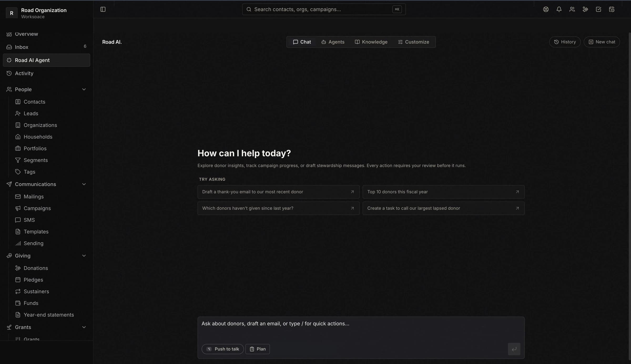Toggle the sidebar panel icon
The width and height of the screenshot is (631, 364).
[x=103, y=9]
